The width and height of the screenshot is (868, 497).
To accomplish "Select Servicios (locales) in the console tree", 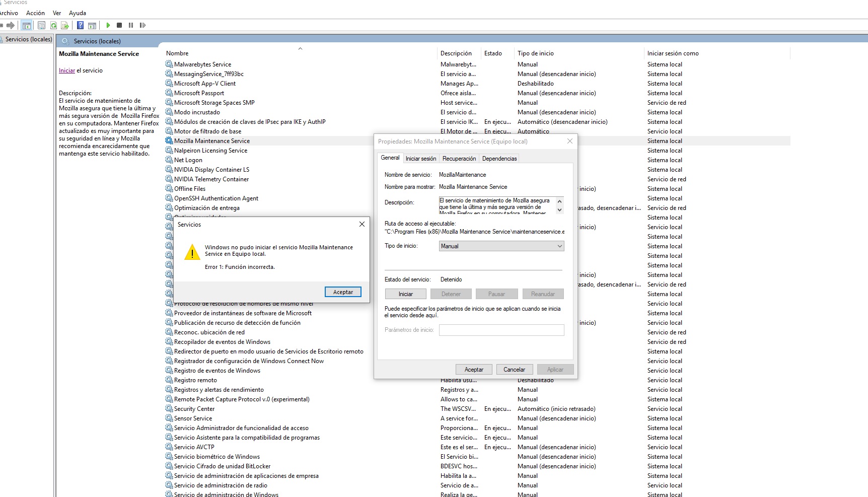I will [x=29, y=39].
